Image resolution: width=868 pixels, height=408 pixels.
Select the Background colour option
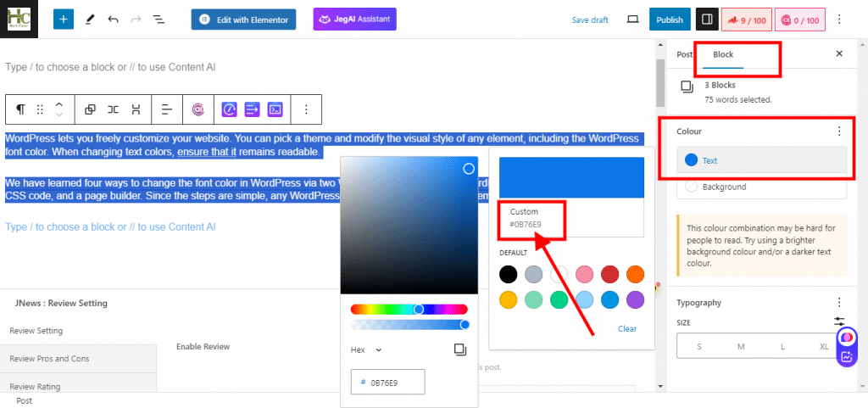click(762, 187)
